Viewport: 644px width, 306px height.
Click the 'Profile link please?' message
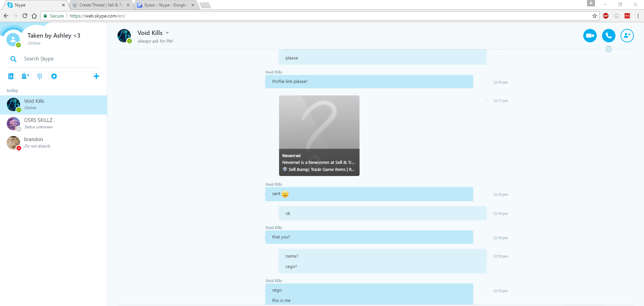click(290, 82)
